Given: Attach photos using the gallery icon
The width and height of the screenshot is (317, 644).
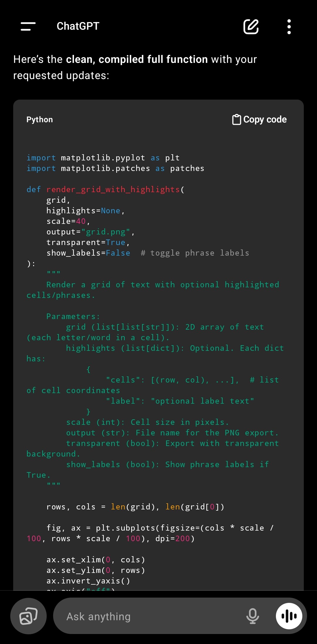Looking at the screenshot, I should coord(28,616).
